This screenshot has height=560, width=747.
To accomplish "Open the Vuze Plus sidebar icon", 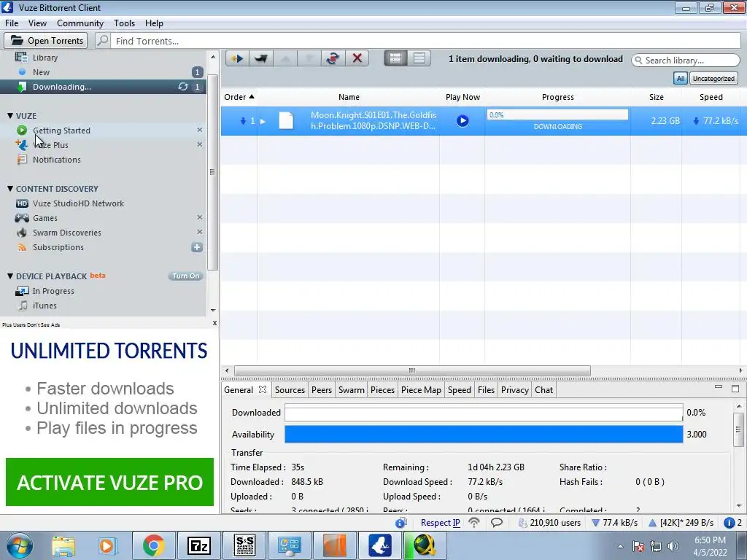I will 21,145.
